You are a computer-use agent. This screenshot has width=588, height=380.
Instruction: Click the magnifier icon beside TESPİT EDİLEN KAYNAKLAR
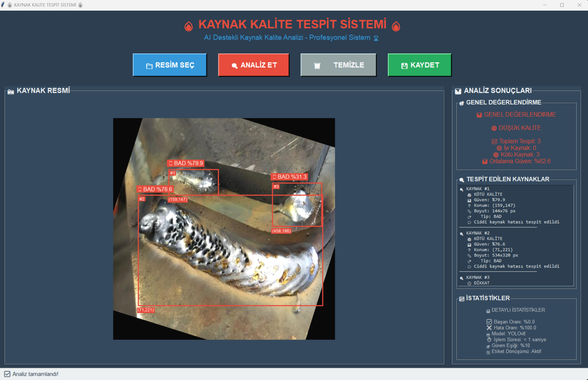461,180
